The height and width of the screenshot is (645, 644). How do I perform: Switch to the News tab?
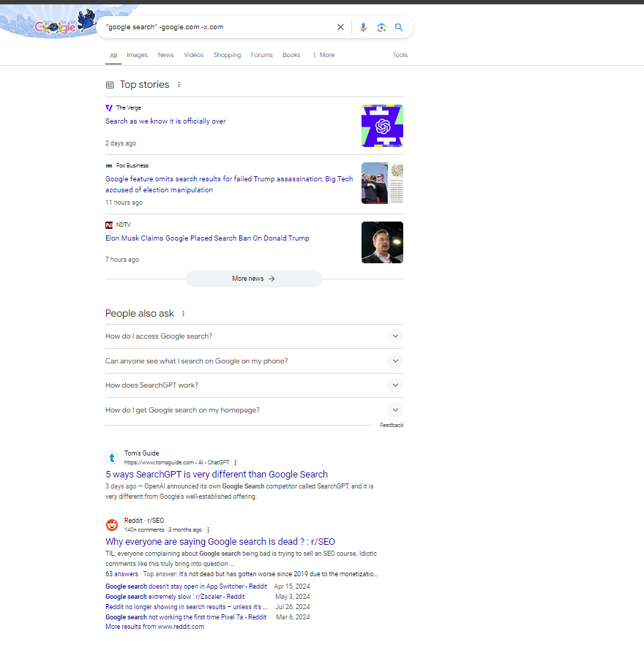166,55
